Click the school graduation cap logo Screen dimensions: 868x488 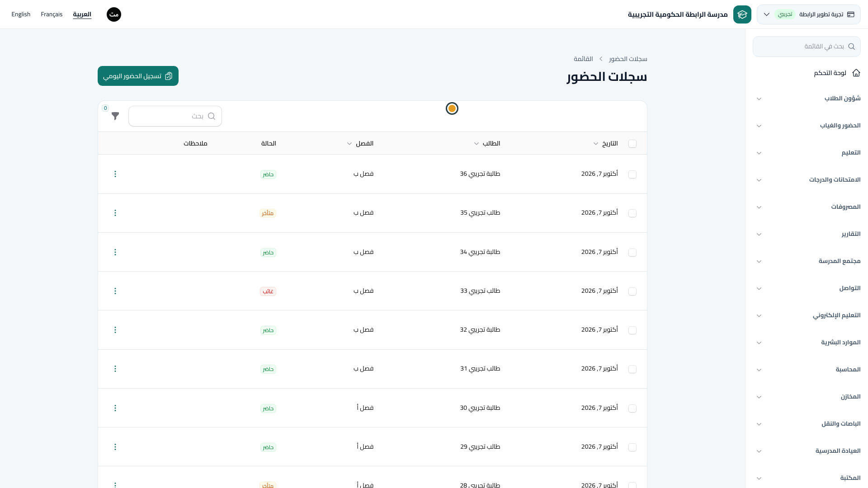pos(742,14)
